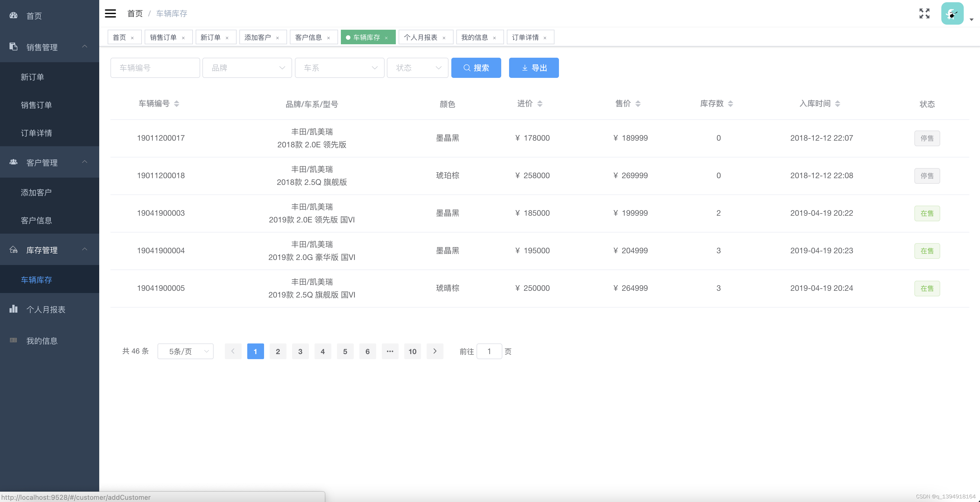This screenshot has height=502, width=980.
Task: Open 新订单 in the sidebar
Action: [x=49, y=77]
